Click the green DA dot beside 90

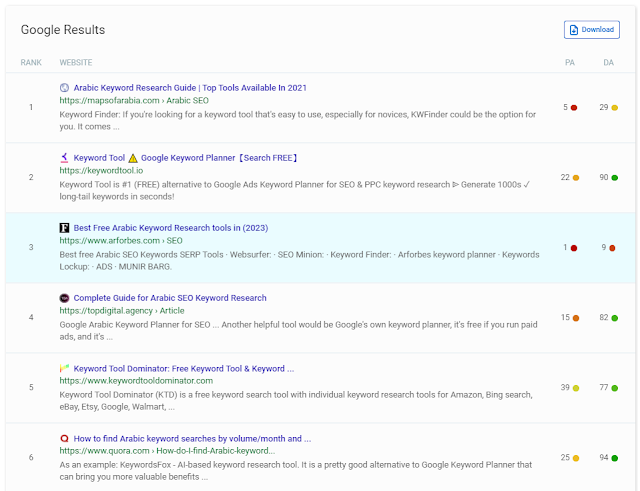615,178
